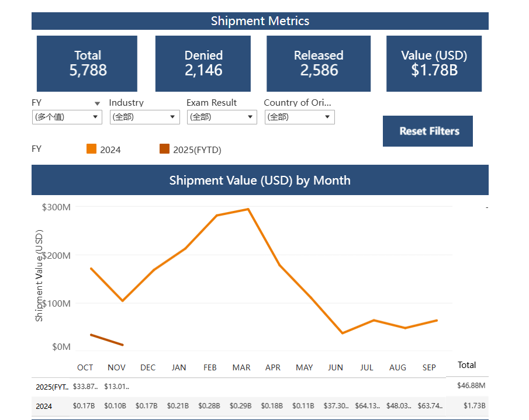
Task: Select the 2025(FYTD) row header in table
Action: click(x=52, y=386)
